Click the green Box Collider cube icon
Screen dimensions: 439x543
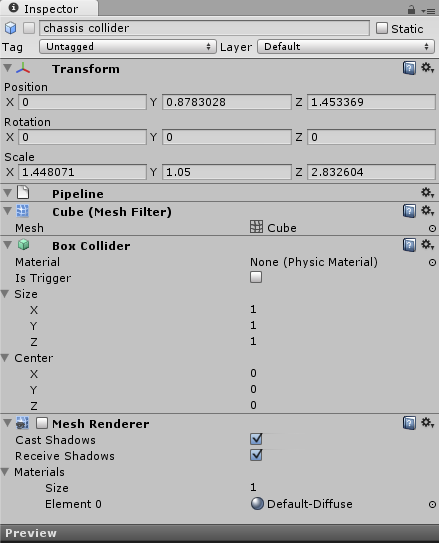pyautogui.click(x=23, y=245)
